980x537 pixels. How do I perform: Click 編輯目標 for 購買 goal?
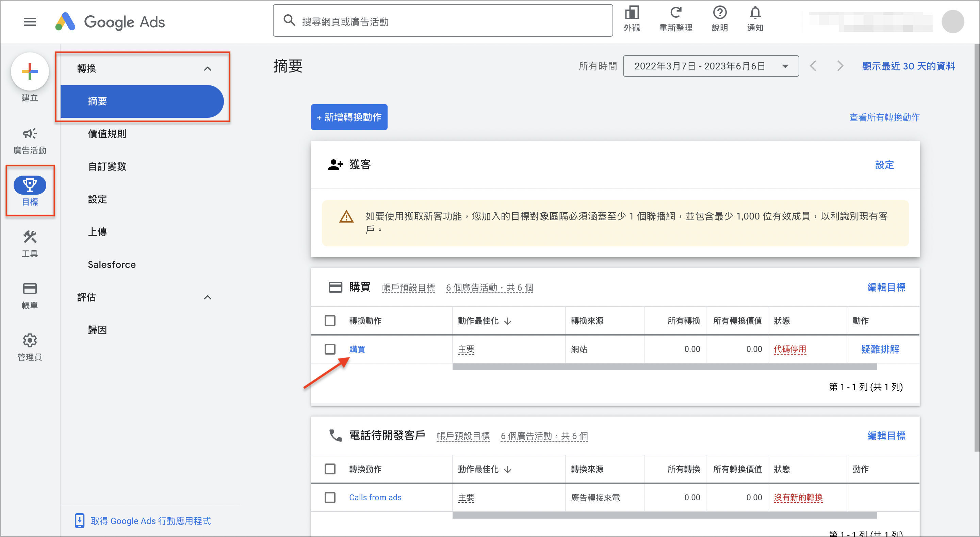coord(886,287)
